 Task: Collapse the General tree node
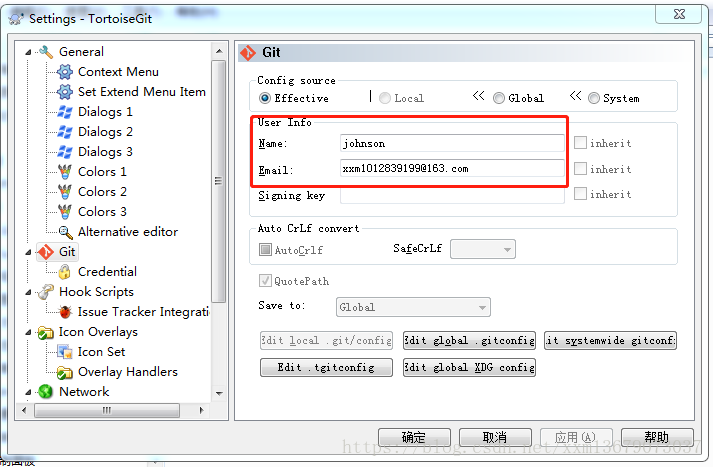point(28,52)
